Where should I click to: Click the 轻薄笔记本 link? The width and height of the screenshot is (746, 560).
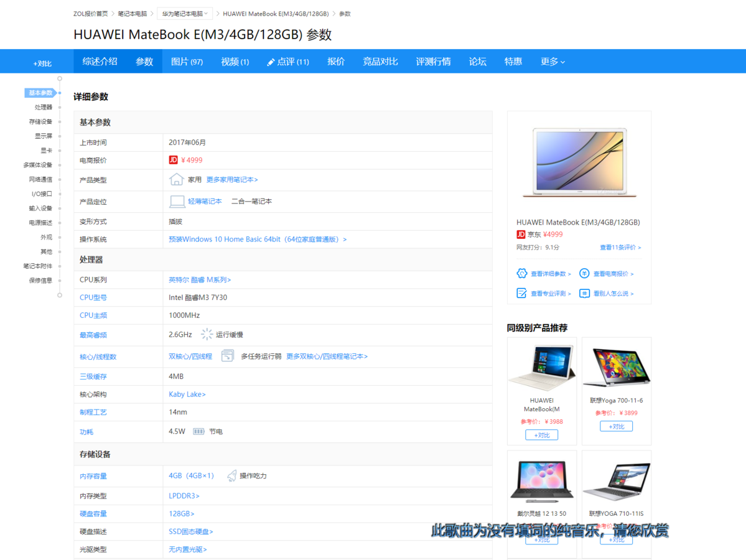coord(205,201)
